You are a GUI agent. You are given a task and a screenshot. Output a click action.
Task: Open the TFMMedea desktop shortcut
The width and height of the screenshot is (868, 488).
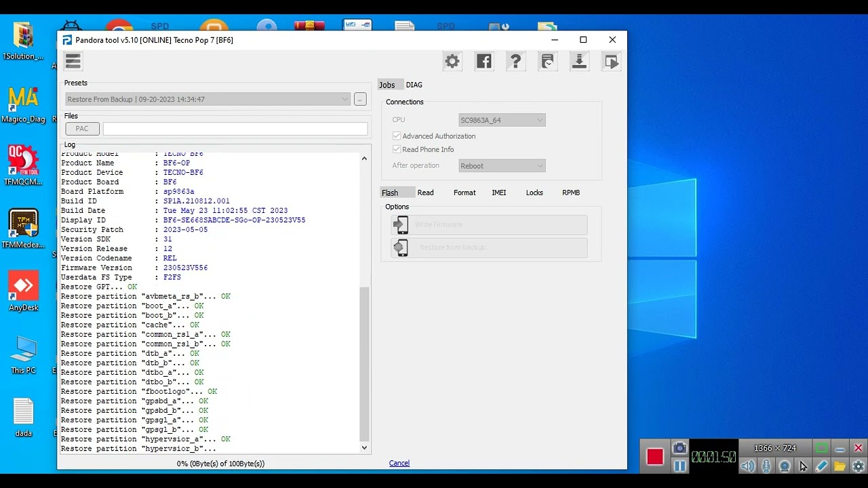click(x=23, y=228)
